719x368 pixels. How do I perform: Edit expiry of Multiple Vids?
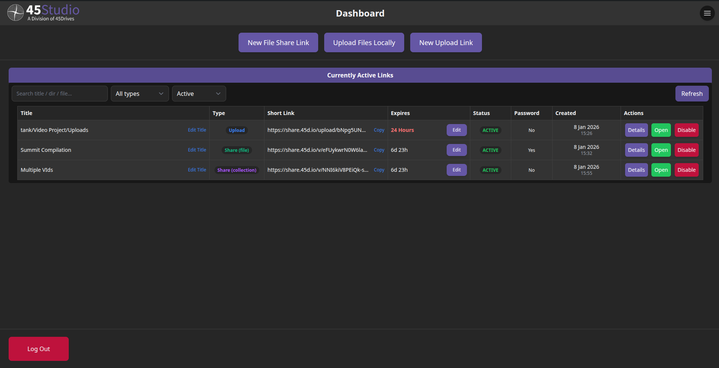click(x=457, y=170)
